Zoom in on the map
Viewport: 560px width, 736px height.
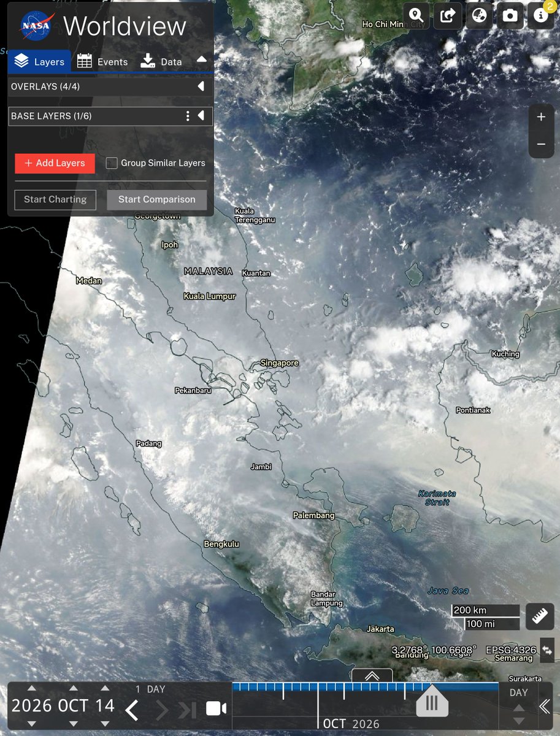point(541,117)
